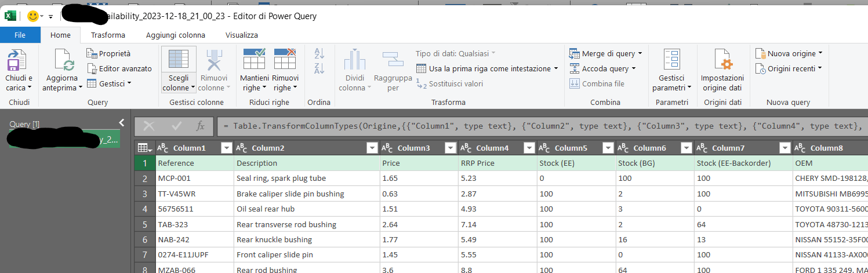Switch to the Visualizza tab
The height and width of the screenshot is (273, 868).
pyautogui.click(x=242, y=35)
